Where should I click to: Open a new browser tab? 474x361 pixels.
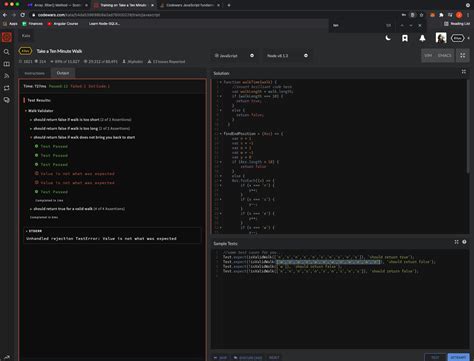point(229,5)
